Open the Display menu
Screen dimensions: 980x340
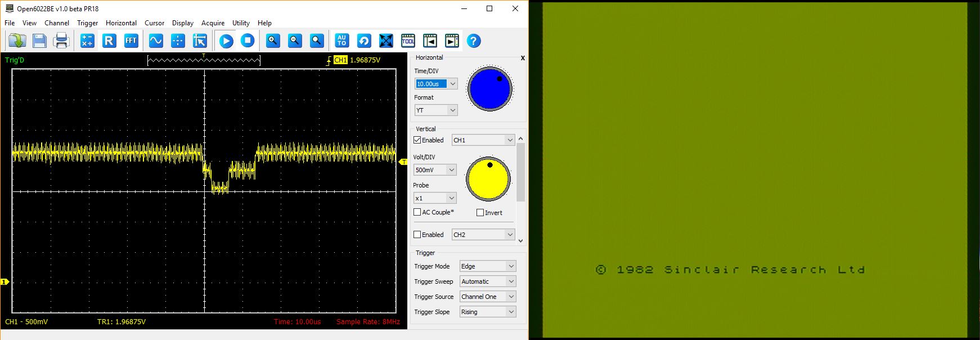[x=183, y=23]
